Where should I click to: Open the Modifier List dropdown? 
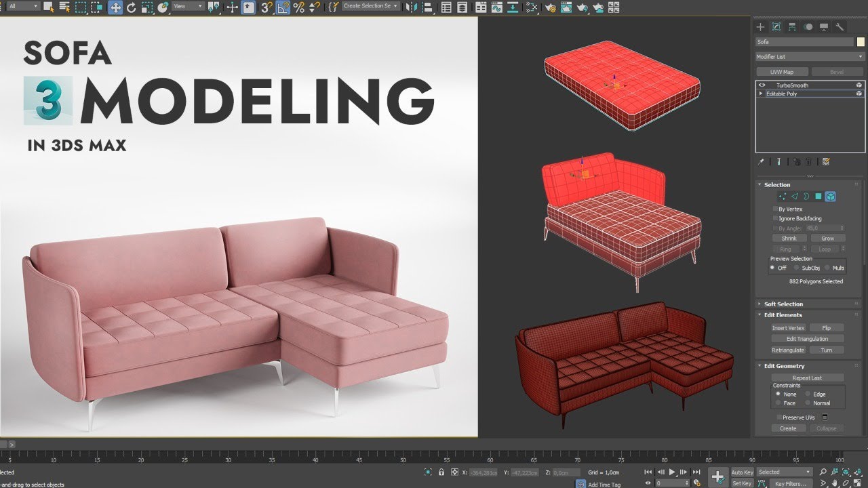click(x=810, y=57)
